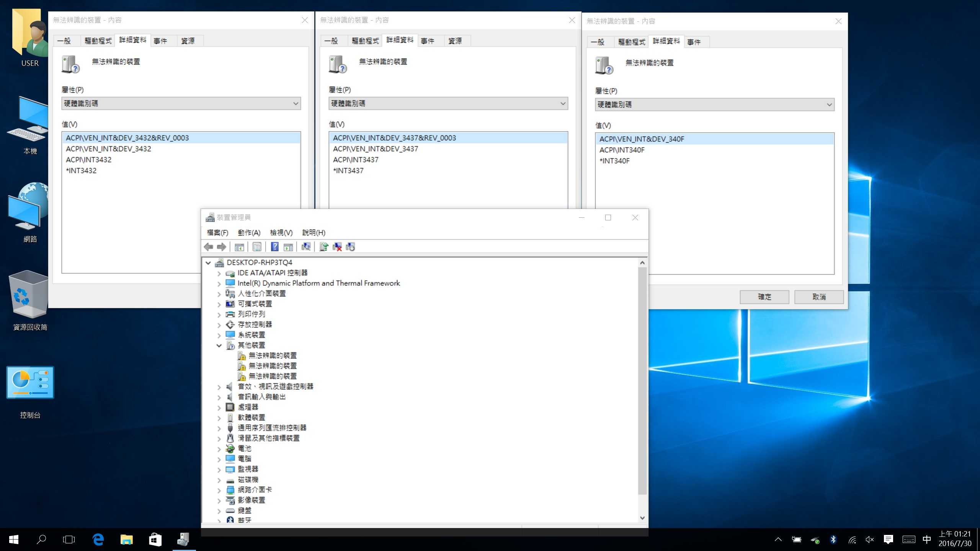Screen dimensions: 980x551
Task: Click the update driver icon with green arrow
Action: pyautogui.click(x=324, y=247)
